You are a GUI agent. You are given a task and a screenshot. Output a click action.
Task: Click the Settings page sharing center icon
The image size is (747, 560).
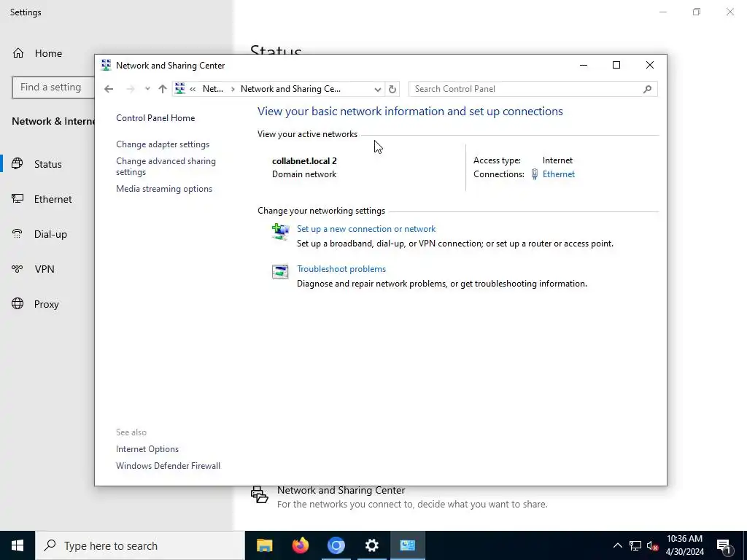click(260, 495)
